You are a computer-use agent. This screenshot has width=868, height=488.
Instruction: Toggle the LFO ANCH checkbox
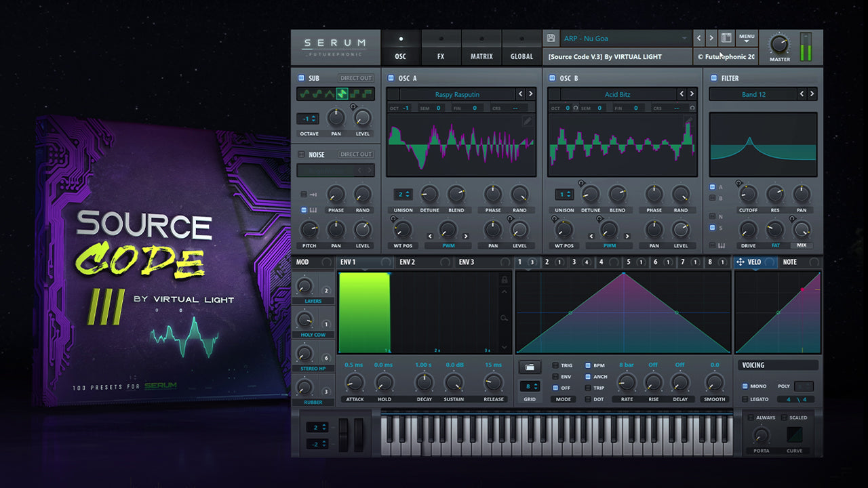[588, 377]
